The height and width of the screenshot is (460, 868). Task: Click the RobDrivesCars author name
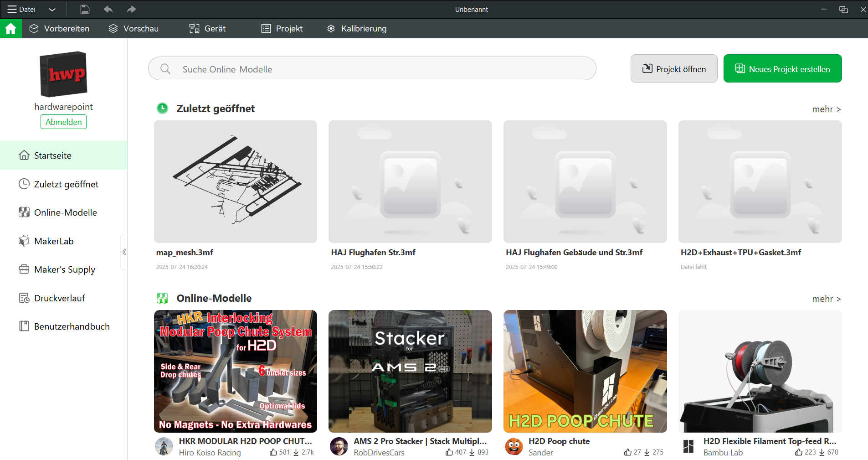379,453
